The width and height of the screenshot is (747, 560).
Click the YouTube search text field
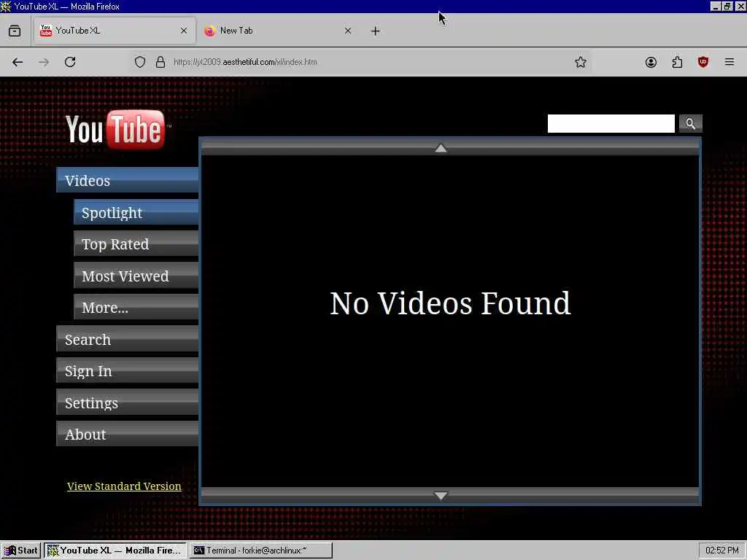point(611,124)
